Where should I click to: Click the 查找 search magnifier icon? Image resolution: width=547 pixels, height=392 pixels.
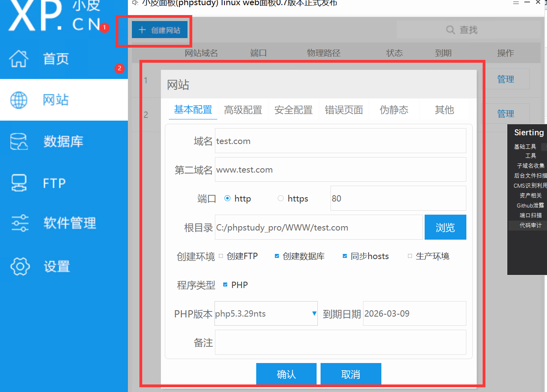point(450,29)
